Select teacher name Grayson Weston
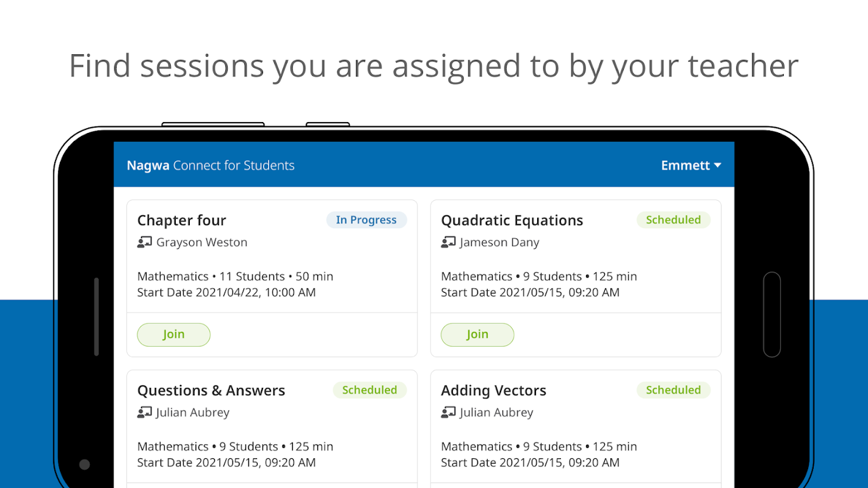Image resolution: width=868 pixels, height=488 pixels. (201, 242)
